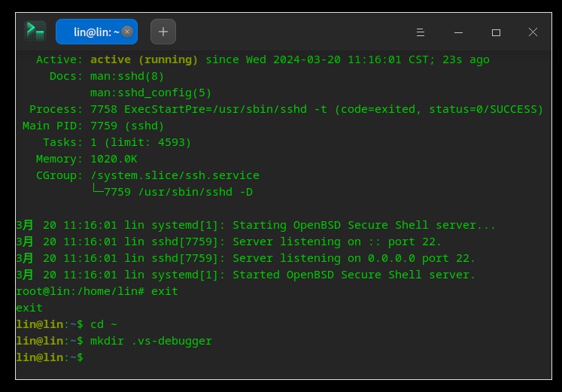Open a new terminal tab with plus button
Viewport: 562px width, 392px height.
point(163,32)
